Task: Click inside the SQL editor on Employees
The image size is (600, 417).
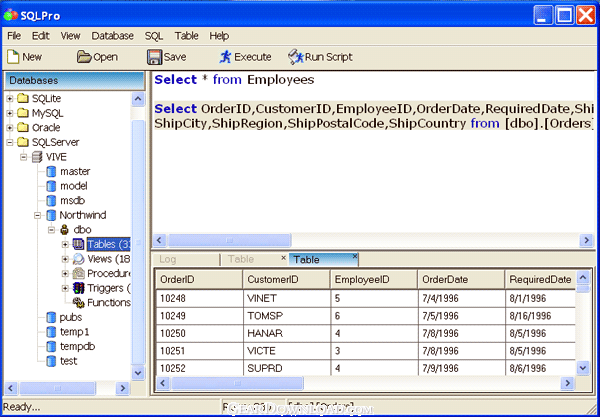Action: click(280, 80)
